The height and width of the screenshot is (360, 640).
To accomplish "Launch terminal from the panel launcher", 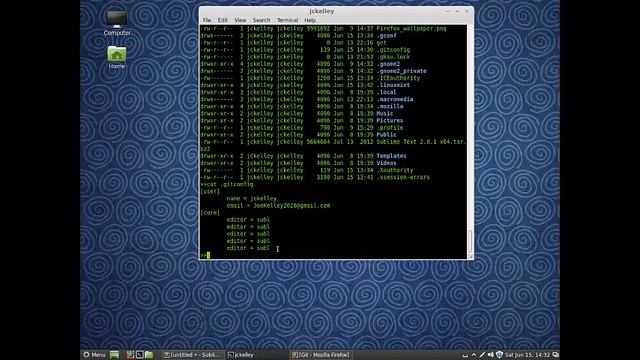I will 140,355.
